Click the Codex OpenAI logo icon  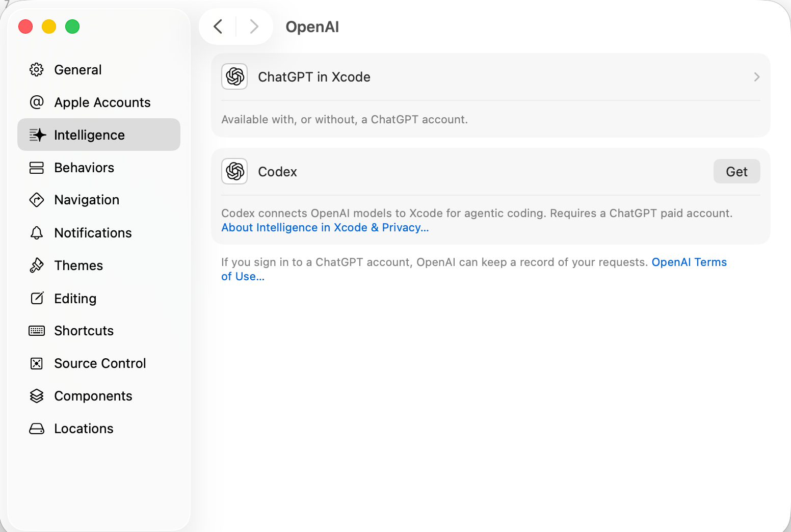click(x=234, y=171)
